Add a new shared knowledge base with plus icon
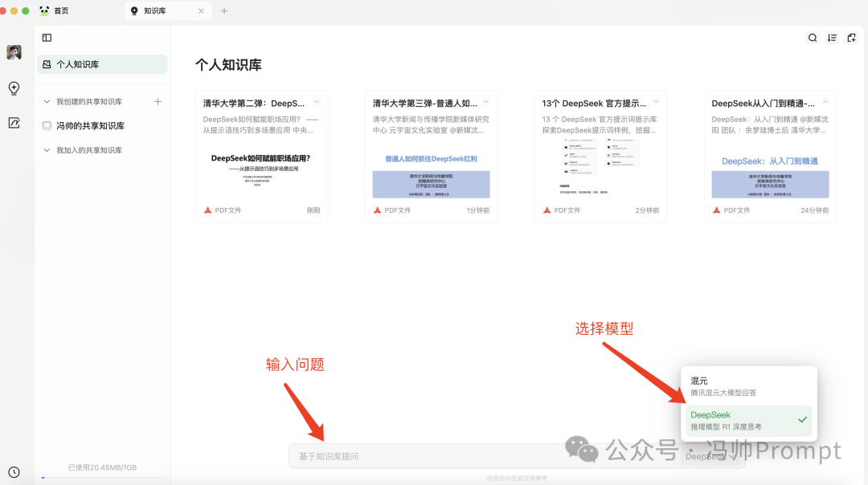 click(158, 102)
